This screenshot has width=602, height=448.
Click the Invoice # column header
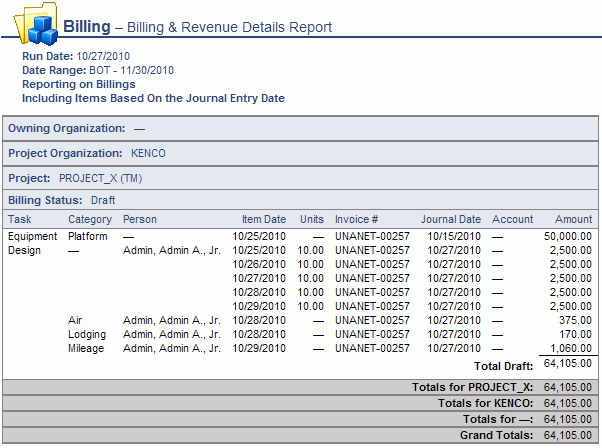tap(356, 219)
